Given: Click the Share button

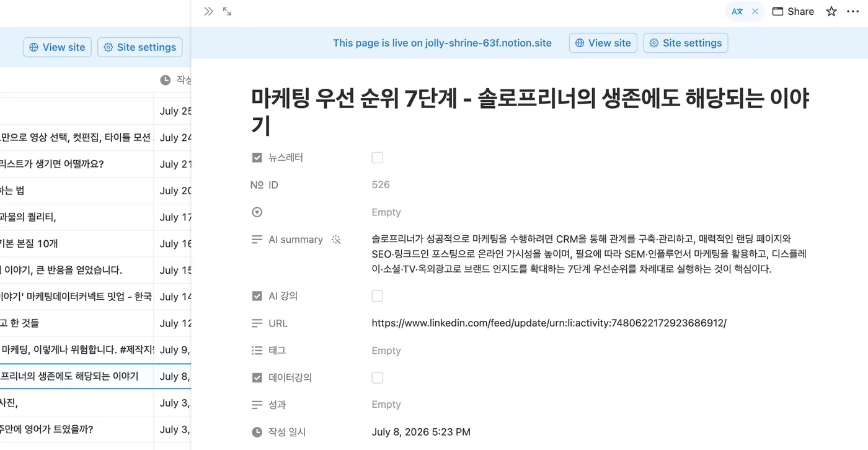Looking at the screenshot, I should (793, 11).
